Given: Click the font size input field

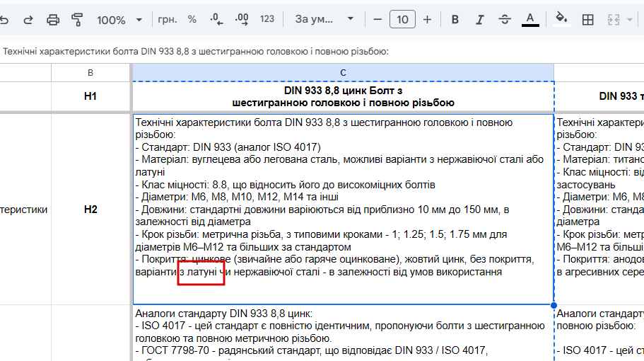Looking at the screenshot, I should pyautogui.click(x=402, y=19).
